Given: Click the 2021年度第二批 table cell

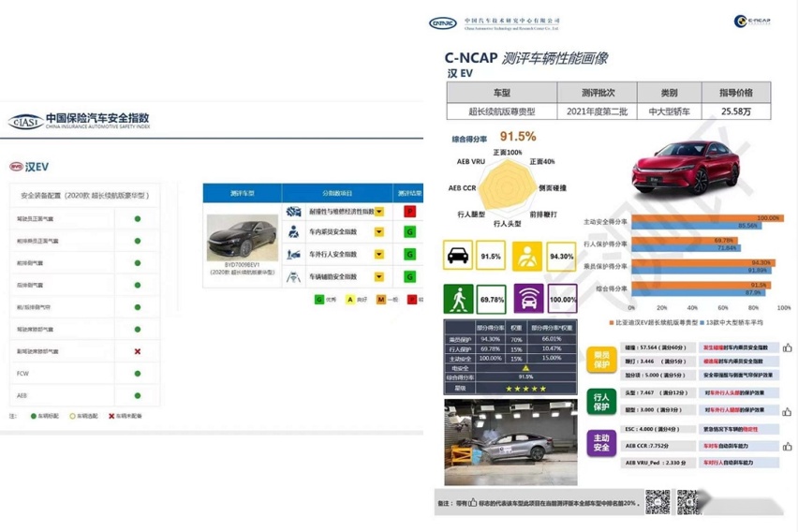Looking at the screenshot, I should [597, 111].
